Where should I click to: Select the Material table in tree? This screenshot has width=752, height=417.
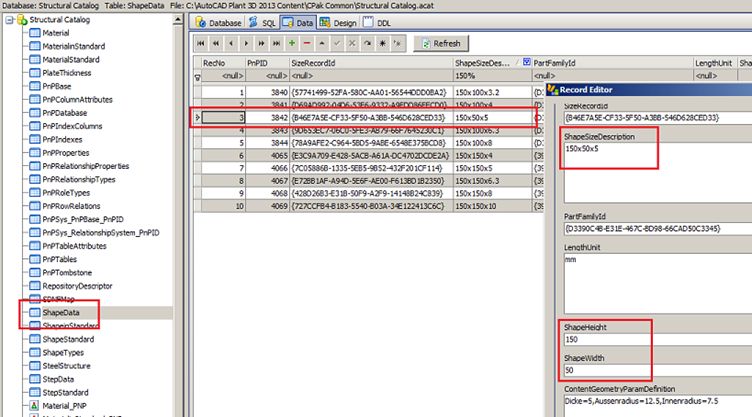point(56,33)
